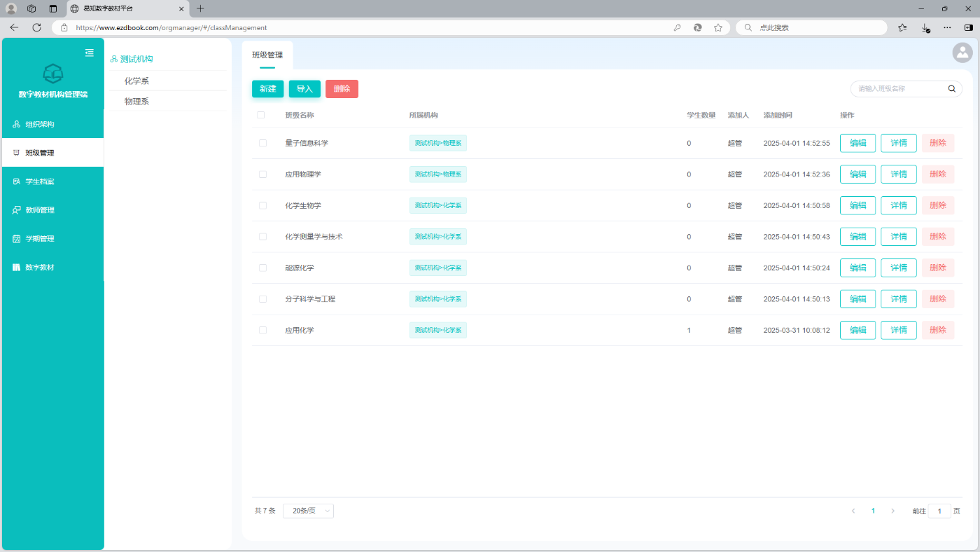The height and width of the screenshot is (552, 980).
Task: Click the search magnifier icon
Action: (x=951, y=89)
